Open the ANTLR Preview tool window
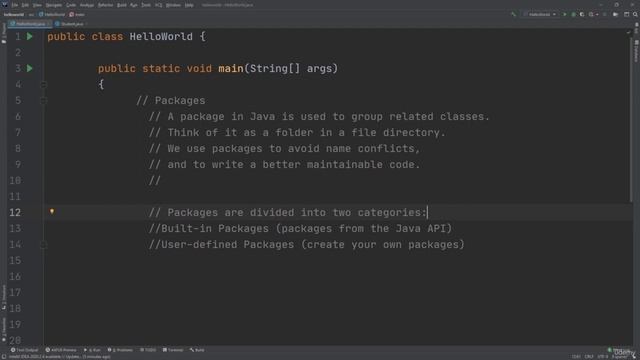This screenshot has width=640, height=360. 61,350
